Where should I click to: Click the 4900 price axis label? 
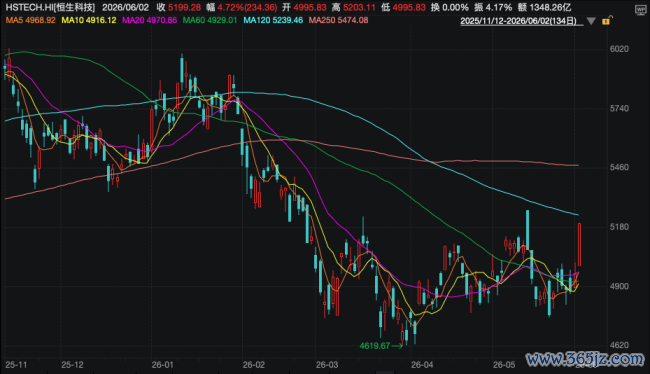pos(619,286)
